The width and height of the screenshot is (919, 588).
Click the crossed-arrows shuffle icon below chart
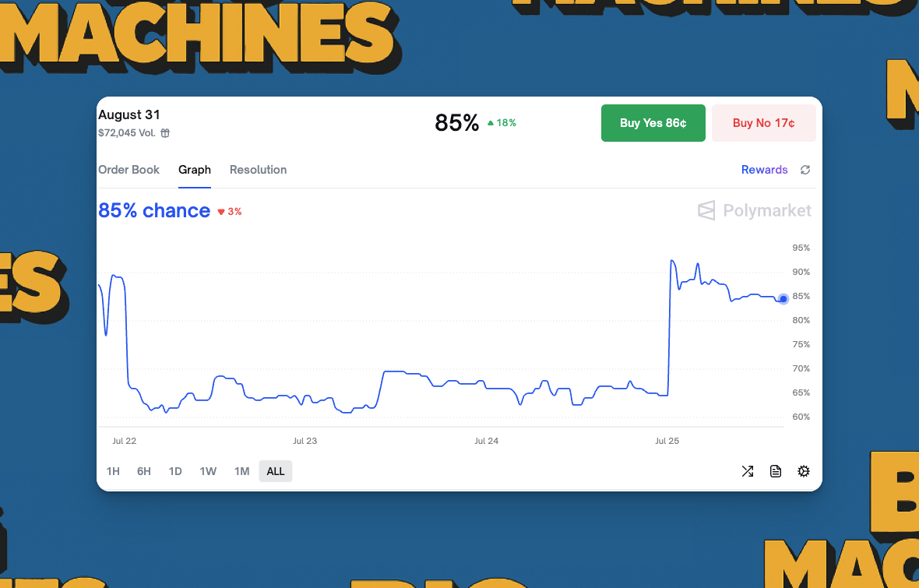(748, 471)
